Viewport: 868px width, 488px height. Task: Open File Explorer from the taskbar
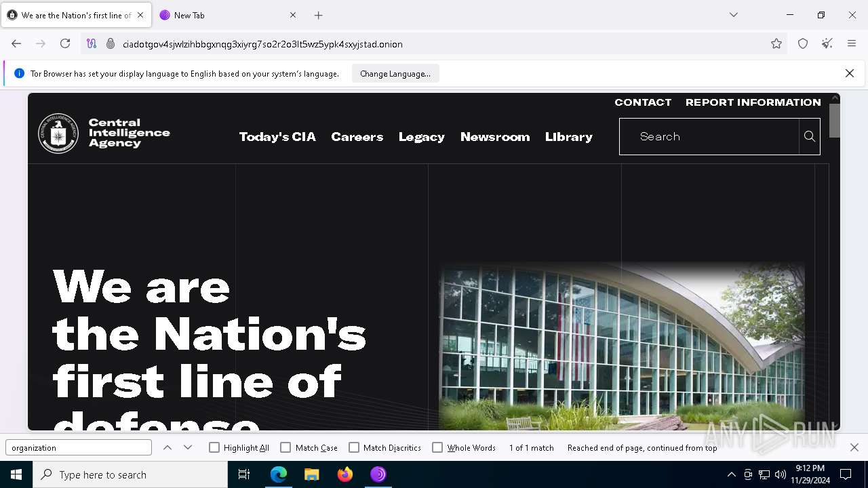coord(312,474)
